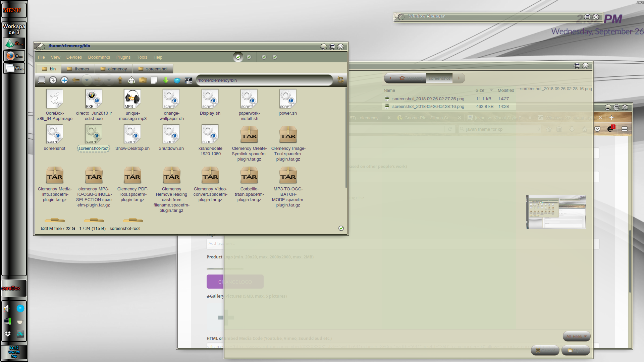The image size is (644, 362).
Task: Switch to the screenshot tab
Action: [153, 69]
